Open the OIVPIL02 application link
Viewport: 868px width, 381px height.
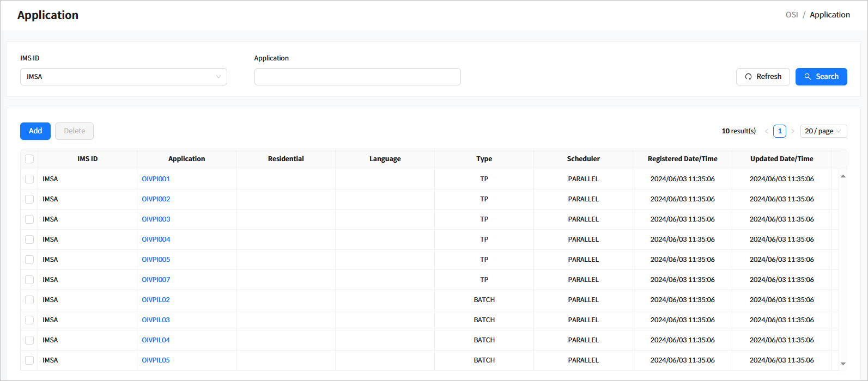click(156, 300)
